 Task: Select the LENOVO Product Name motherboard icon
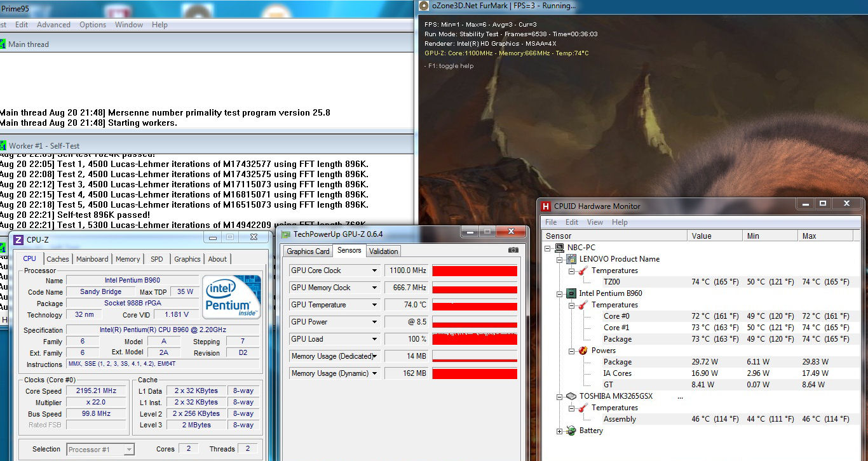571,259
